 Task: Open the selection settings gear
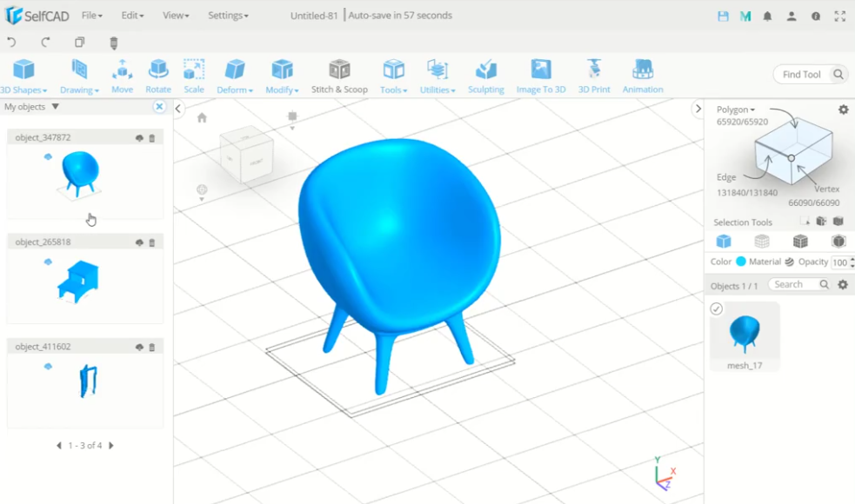pyautogui.click(x=844, y=109)
